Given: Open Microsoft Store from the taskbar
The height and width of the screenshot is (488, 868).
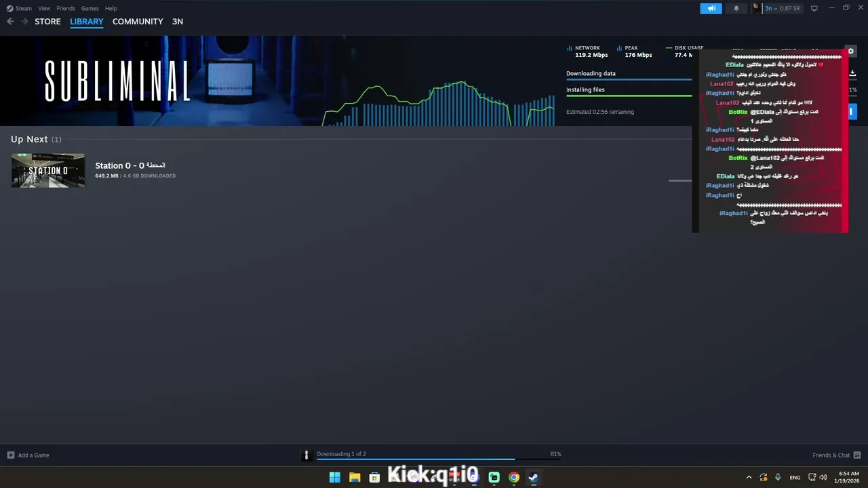Looking at the screenshot, I should pos(374,477).
